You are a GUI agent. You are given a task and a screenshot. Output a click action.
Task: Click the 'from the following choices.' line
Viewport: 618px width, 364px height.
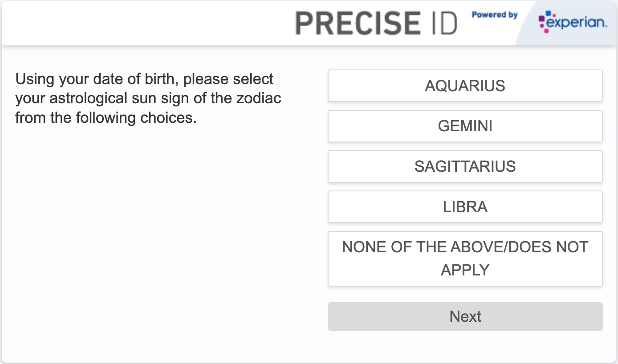(106, 118)
